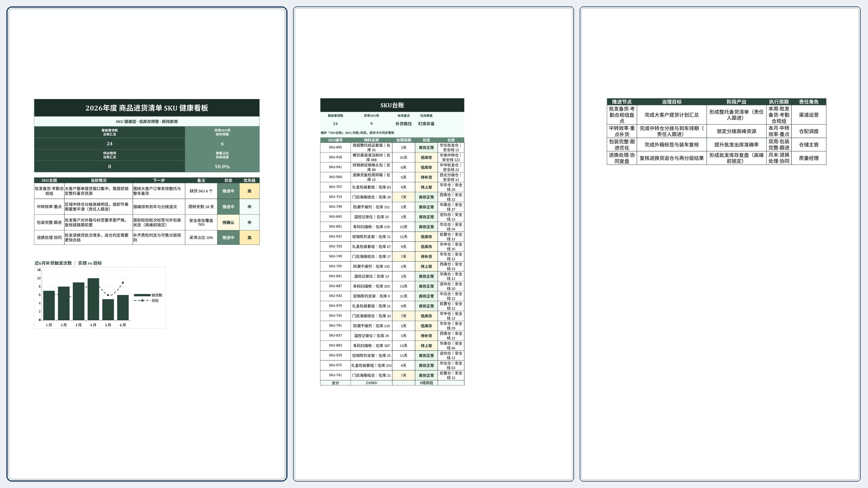Click the 责任角色 column header
The width and height of the screenshot is (868, 488).
[809, 102]
